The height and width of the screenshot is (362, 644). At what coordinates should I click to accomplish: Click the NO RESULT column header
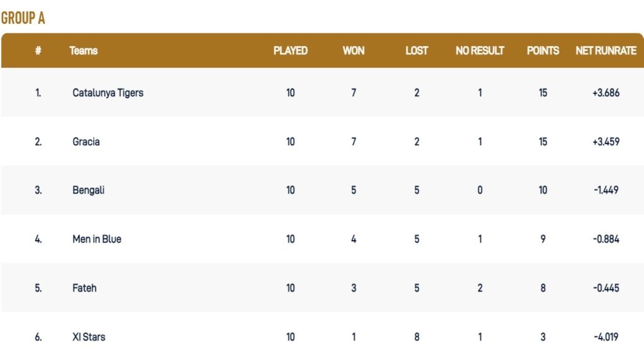(x=480, y=51)
